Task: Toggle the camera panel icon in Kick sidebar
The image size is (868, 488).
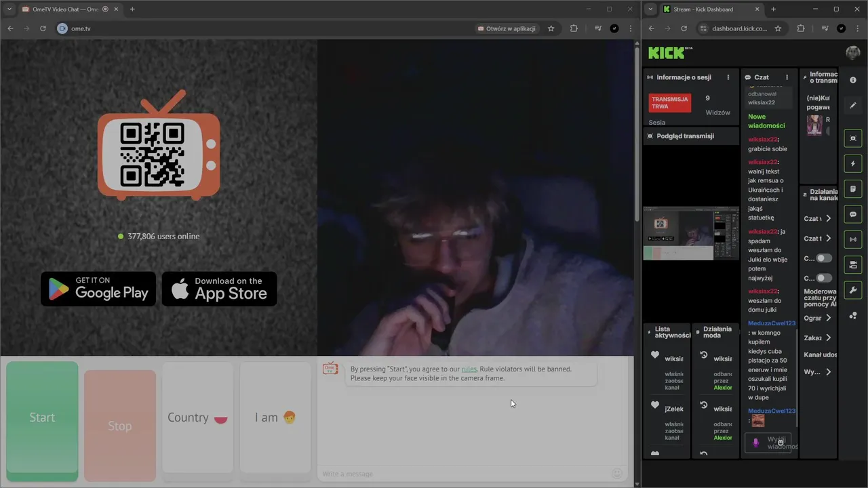Action: [x=853, y=264]
